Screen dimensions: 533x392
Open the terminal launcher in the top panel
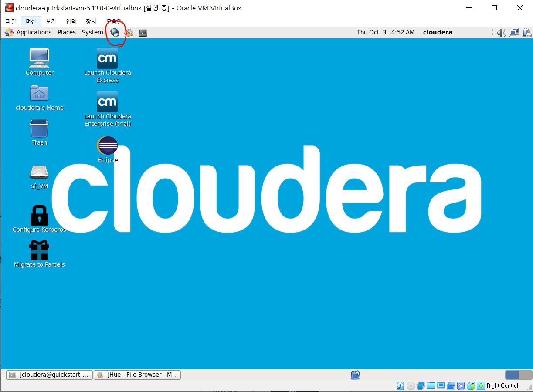143,32
